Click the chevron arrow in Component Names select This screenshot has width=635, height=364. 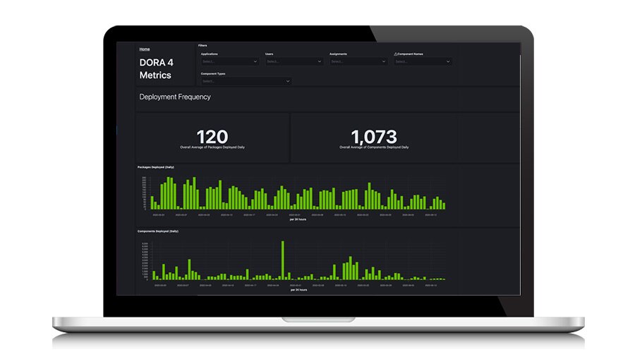pos(448,61)
